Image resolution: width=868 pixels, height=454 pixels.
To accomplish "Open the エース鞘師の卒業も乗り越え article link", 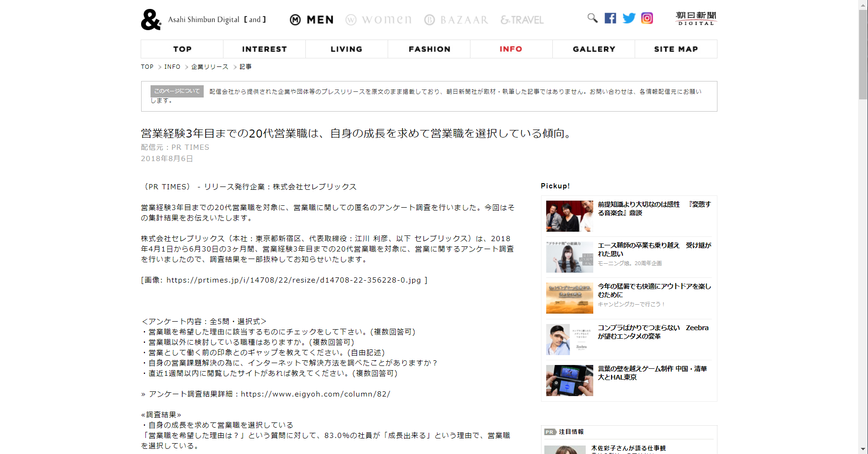I will (x=654, y=250).
